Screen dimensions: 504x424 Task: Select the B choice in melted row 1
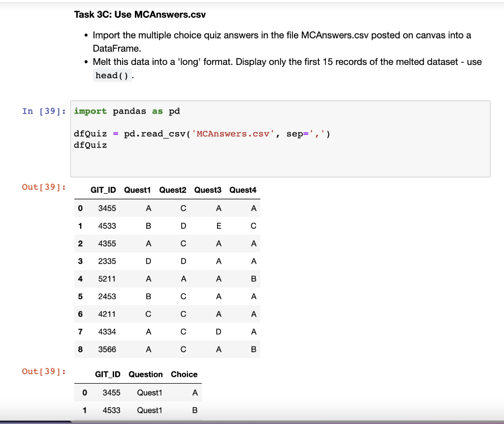tap(194, 410)
